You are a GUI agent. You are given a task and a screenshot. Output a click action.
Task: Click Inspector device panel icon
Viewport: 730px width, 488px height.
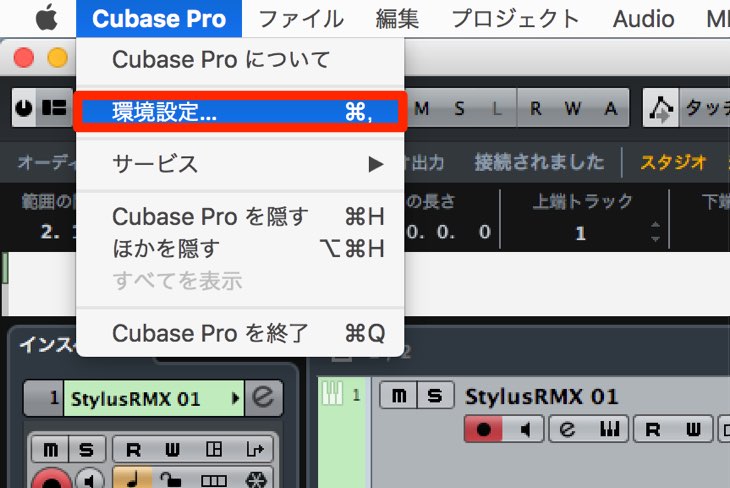214,449
